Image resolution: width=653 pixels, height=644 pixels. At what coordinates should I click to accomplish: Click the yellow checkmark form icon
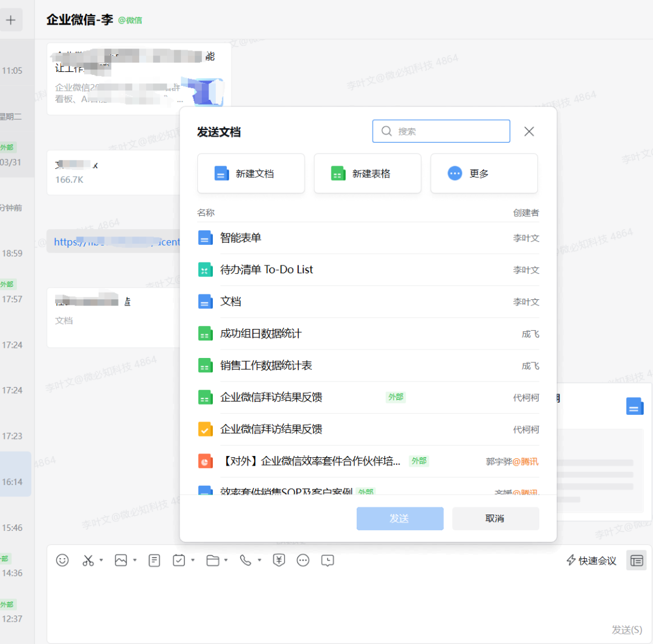(206, 429)
